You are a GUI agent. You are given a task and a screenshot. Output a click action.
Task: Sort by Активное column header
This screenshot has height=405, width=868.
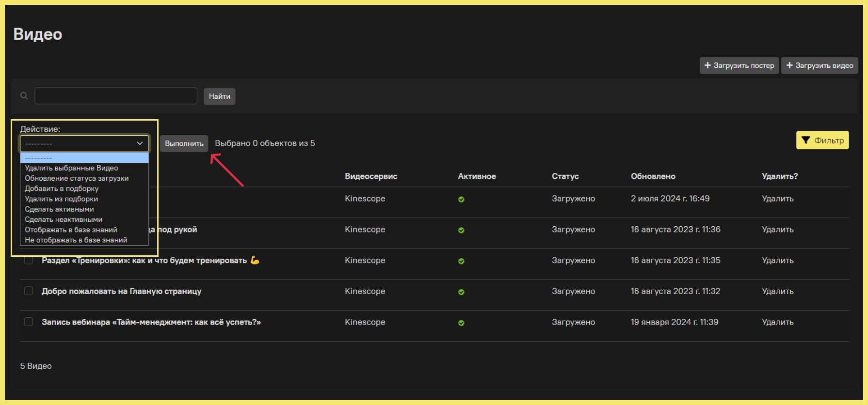(x=477, y=176)
